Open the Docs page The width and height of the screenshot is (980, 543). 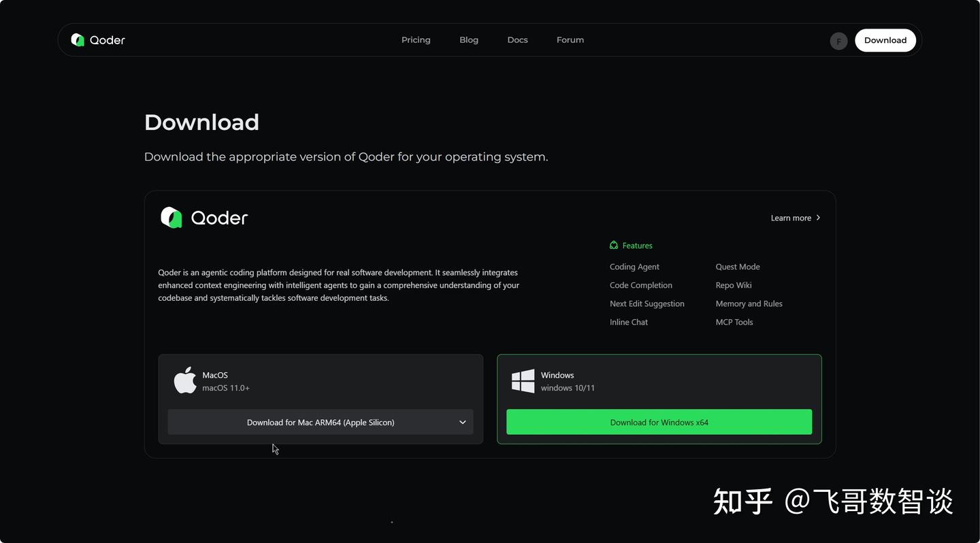(x=517, y=39)
